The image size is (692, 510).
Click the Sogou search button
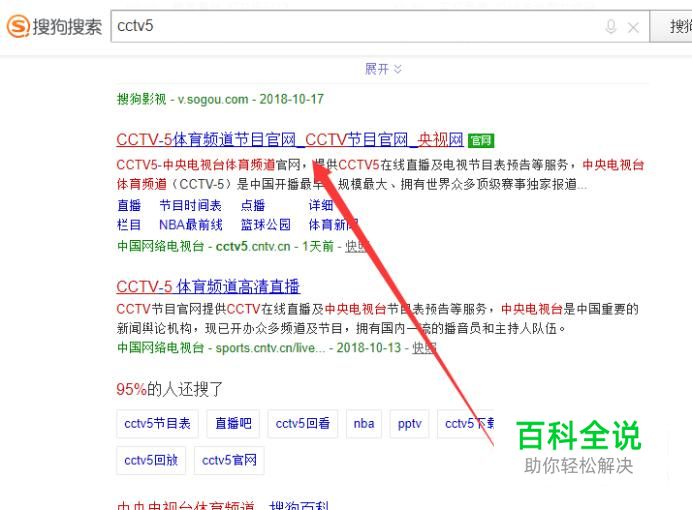coord(671,26)
